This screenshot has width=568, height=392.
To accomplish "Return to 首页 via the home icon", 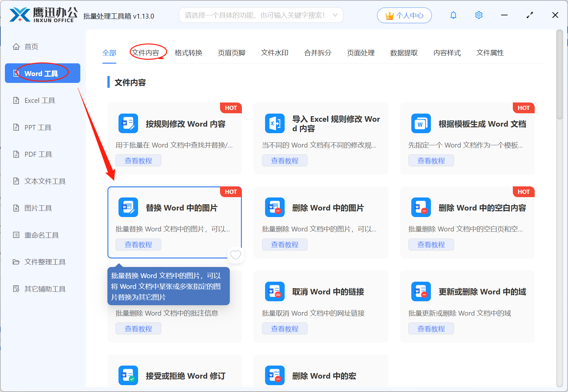I will pos(31,46).
